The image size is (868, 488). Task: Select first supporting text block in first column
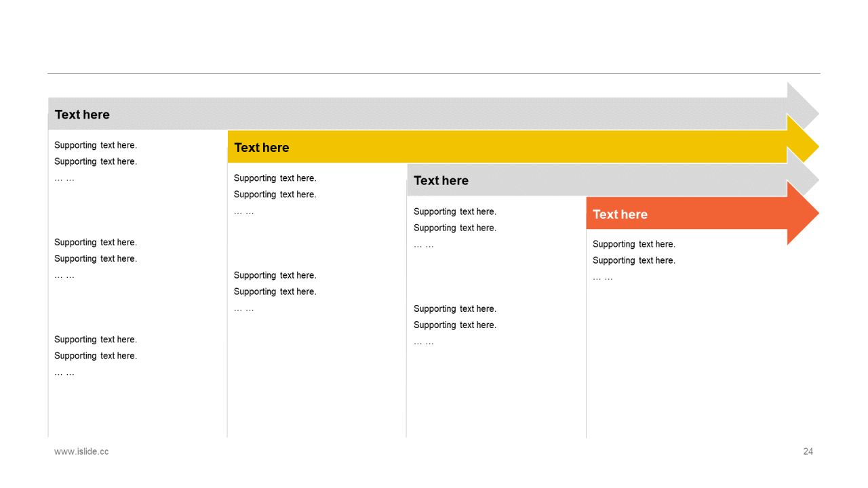click(x=96, y=161)
